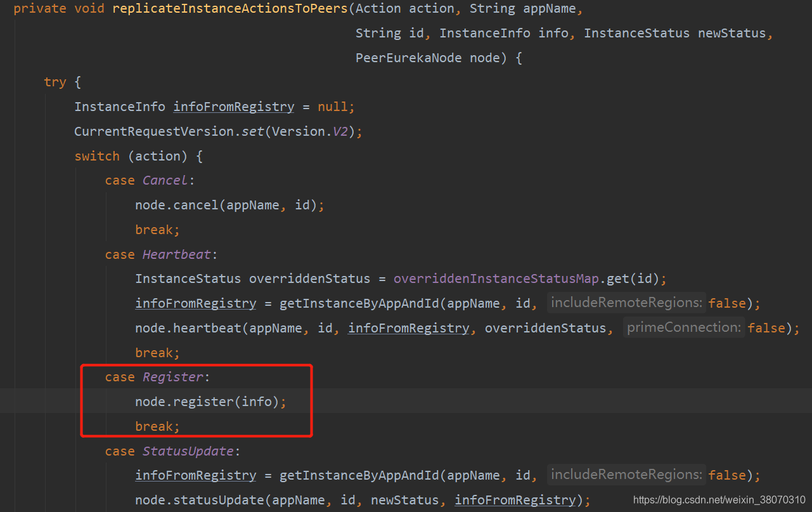Click 'node.cancel(appName, id)' call
This screenshot has height=512, width=812.
coord(226,206)
